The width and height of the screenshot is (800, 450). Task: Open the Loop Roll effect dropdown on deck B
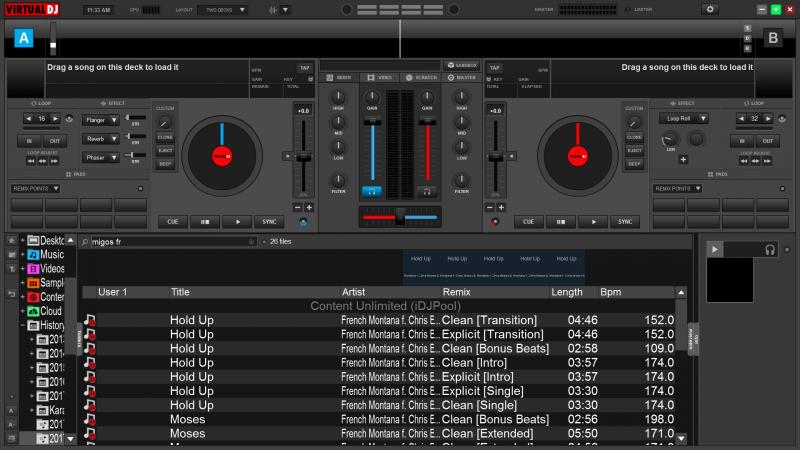click(684, 118)
